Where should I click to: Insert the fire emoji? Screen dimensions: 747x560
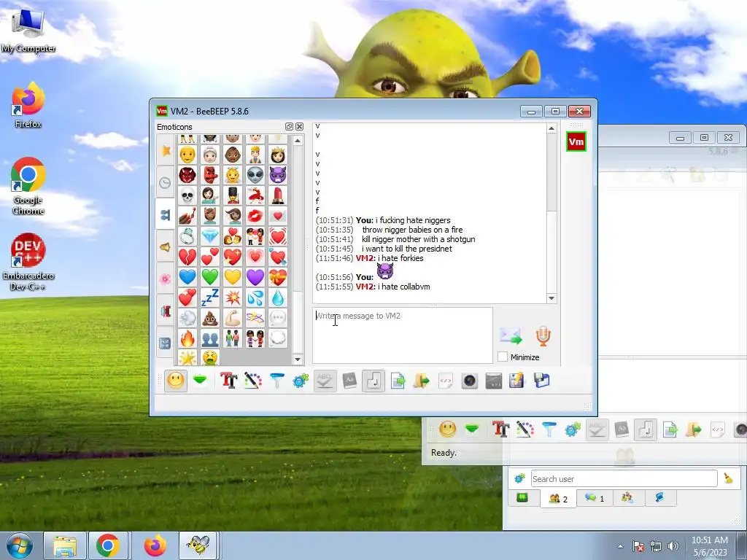[x=187, y=338]
